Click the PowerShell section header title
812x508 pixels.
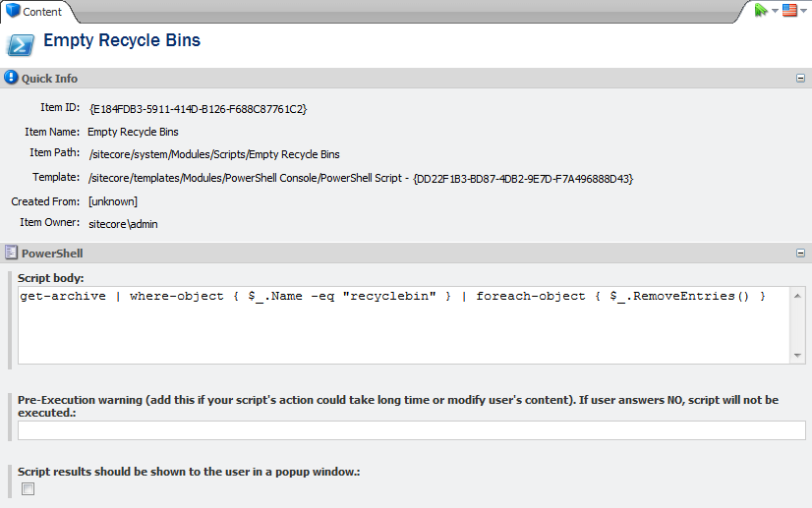tap(53, 254)
